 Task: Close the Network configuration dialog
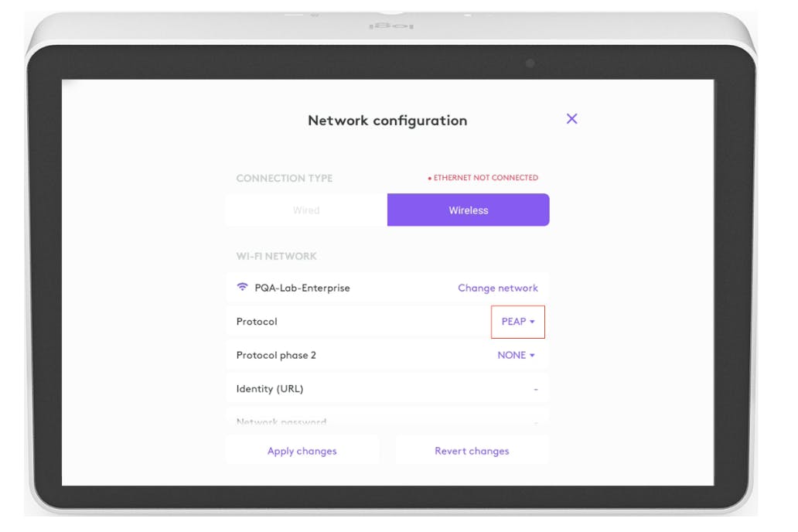(x=572, y=119)
